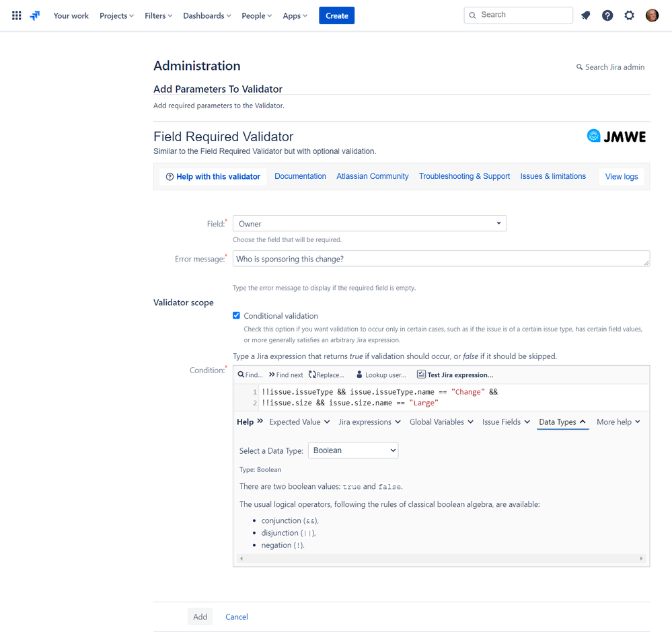
Task: Click Lookup user in the editor toolbar
Action: [x=381, y=375]
